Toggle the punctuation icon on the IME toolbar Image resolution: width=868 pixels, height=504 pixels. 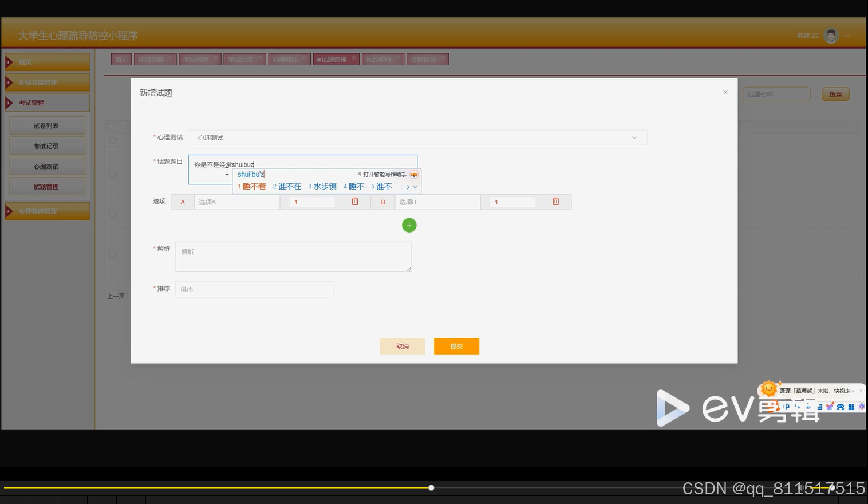(798, 407)
